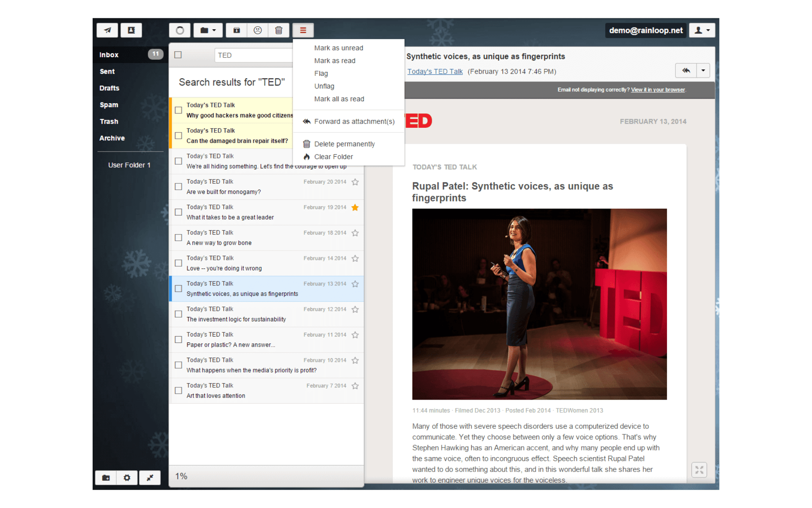
Task: Choose Forward as attachment(s)
Action: [x=349, y=121]
